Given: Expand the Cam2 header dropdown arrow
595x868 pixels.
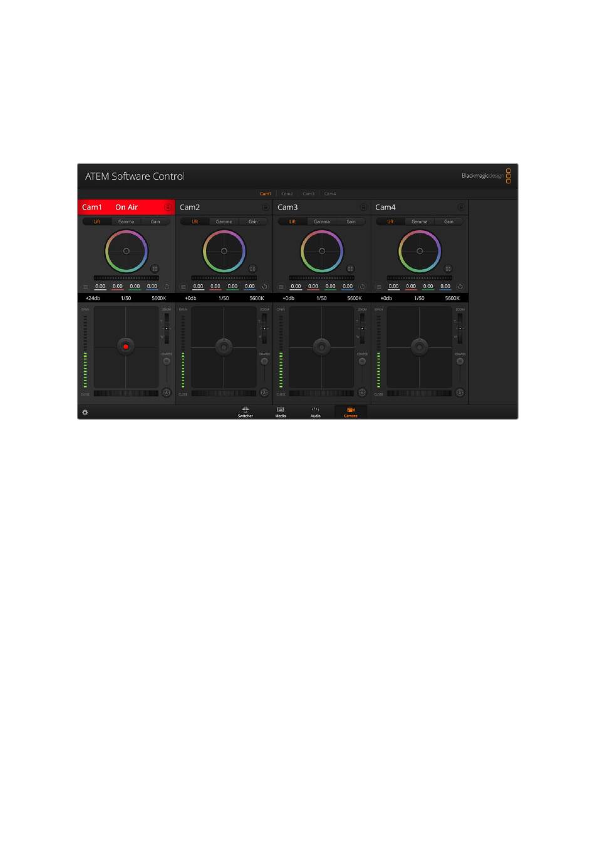Looking at the screenshot, I should pos(266,207).
